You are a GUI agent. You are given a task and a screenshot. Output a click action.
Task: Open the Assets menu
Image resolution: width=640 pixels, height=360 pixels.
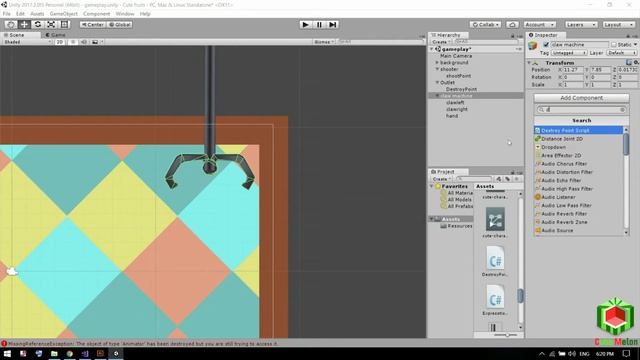click(37, 14)
